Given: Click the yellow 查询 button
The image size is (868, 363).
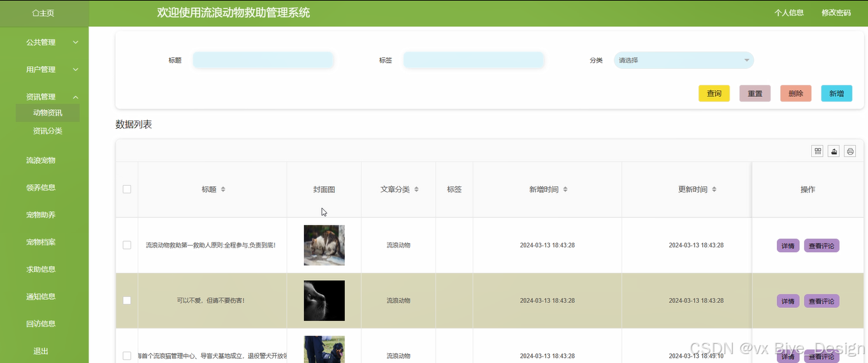Looking at the screenshot, I should pos(714,94).
